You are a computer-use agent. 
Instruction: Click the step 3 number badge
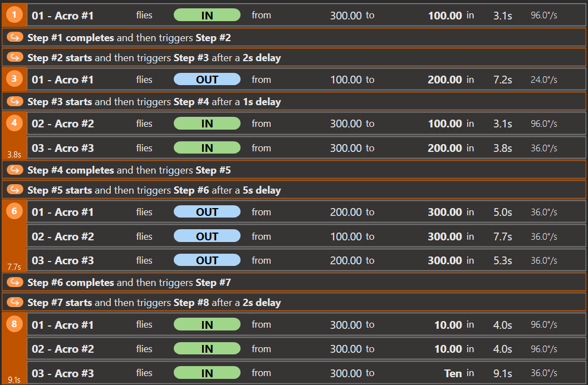[x=14, y=79]
